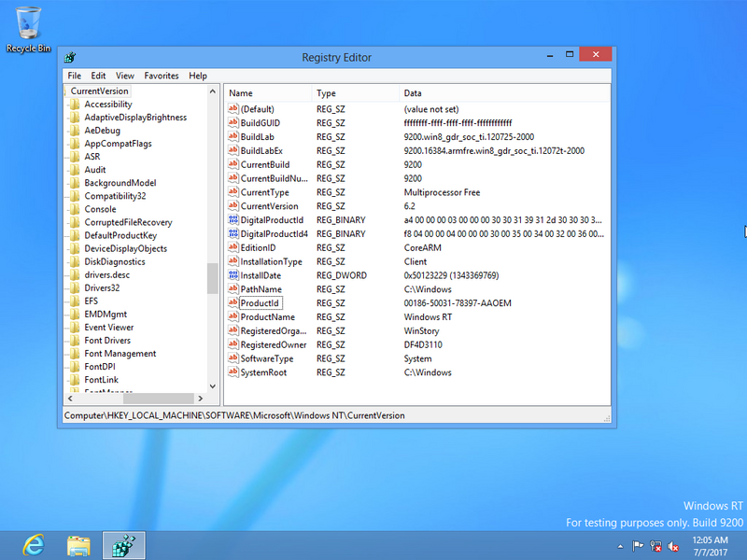Click the tree pane vertical scrollbar thumb
747x560 pixels.
(x=212, y=277)
